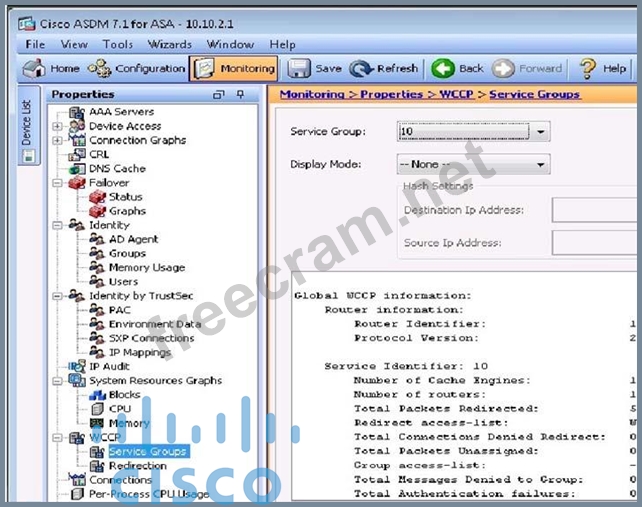Open Help with question mark icon
Viewport: 642px width, 507px height.
pyautogui.click(x=588, y=68)
